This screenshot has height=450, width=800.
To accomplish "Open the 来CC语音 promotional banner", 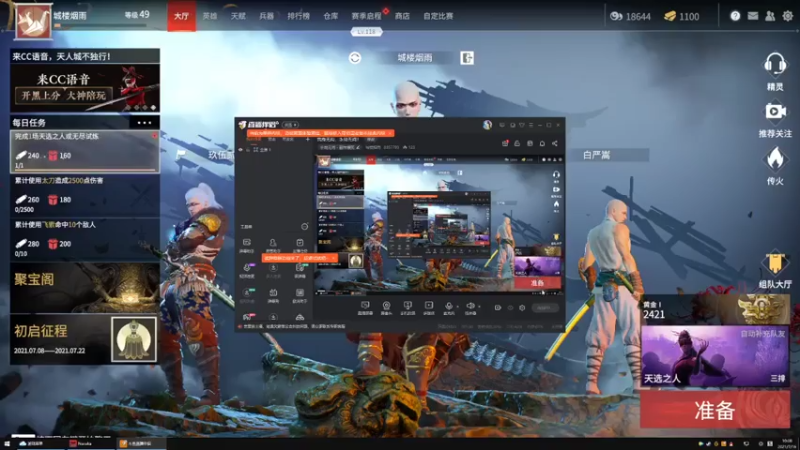I will (85, 88).
